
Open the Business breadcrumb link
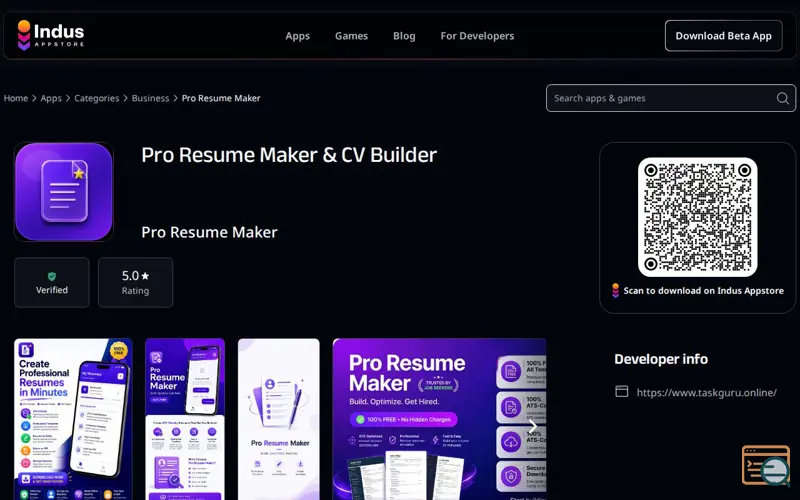tap(150, 98)
